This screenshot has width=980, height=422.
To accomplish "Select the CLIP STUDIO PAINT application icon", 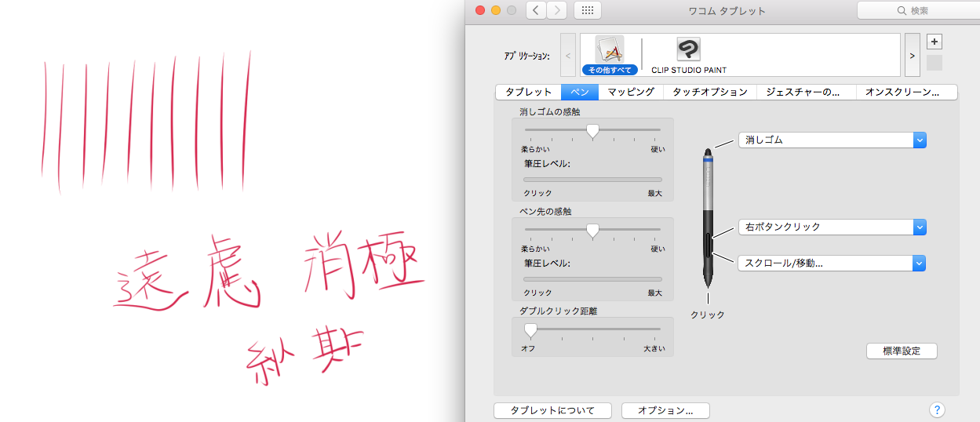I will coord(688,55).
